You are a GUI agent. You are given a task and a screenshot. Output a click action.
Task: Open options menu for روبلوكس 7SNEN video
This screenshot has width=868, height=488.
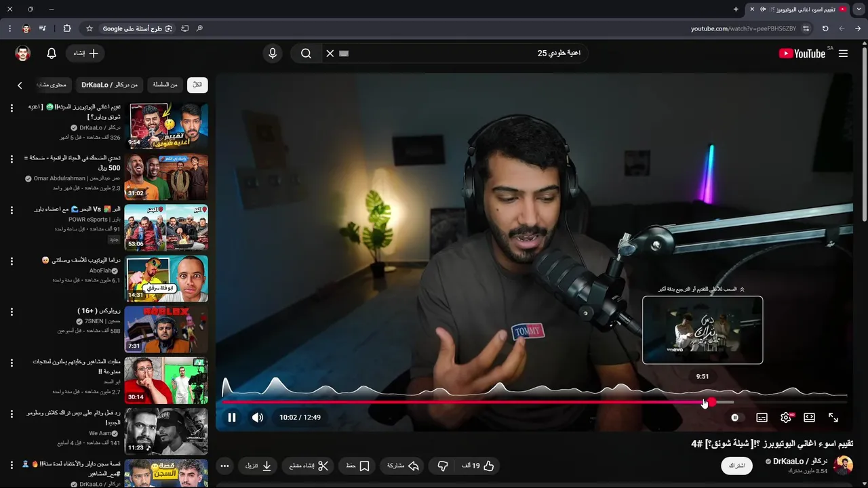[x=12, y=312]
